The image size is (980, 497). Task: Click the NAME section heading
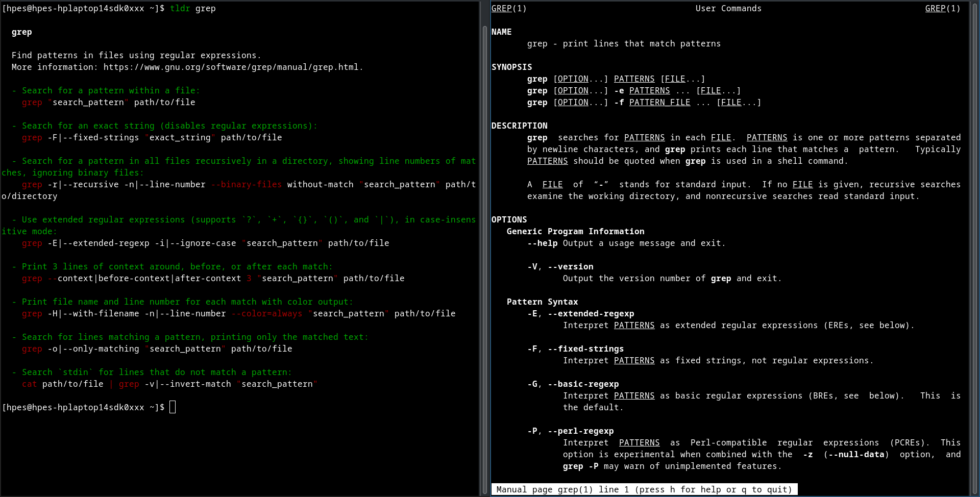tap(501, 32)
